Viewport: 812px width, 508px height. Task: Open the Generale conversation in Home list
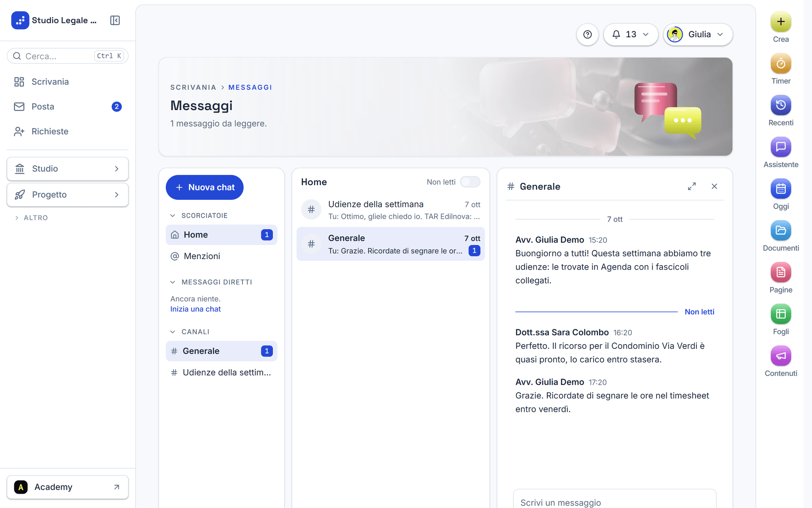391,244
